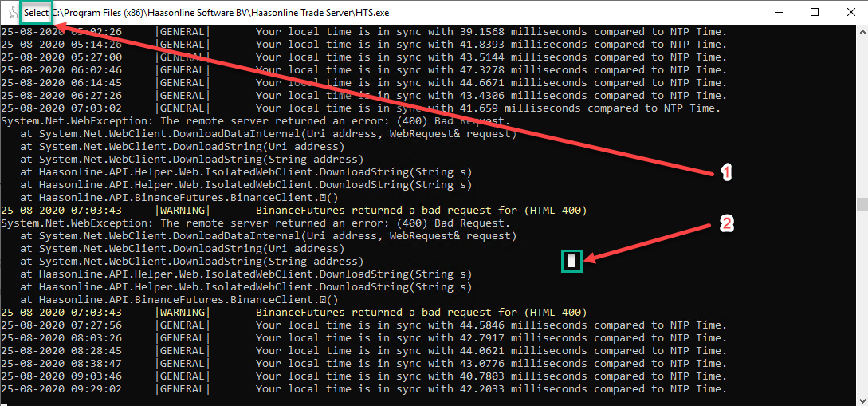Click the log message with 43.5144 milliseconds
868x406 pixels.
491,57
